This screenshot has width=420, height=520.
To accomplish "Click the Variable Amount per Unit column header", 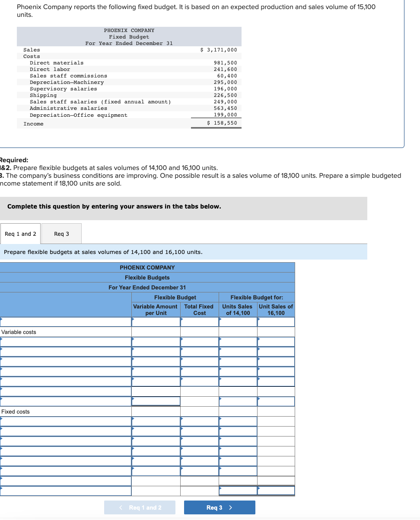I will (x=156, y=310).
